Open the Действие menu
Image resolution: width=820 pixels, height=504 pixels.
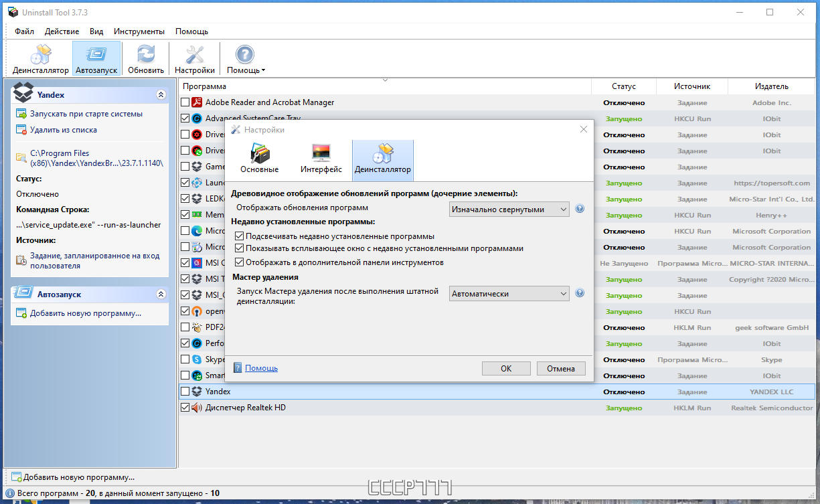62,31
